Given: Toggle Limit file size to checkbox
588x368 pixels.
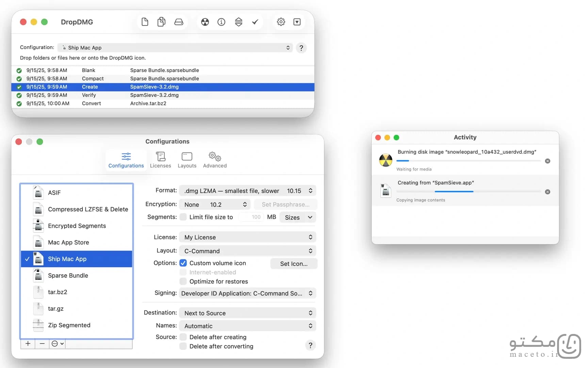Looking at the screenshot, I should click(183, 217).
